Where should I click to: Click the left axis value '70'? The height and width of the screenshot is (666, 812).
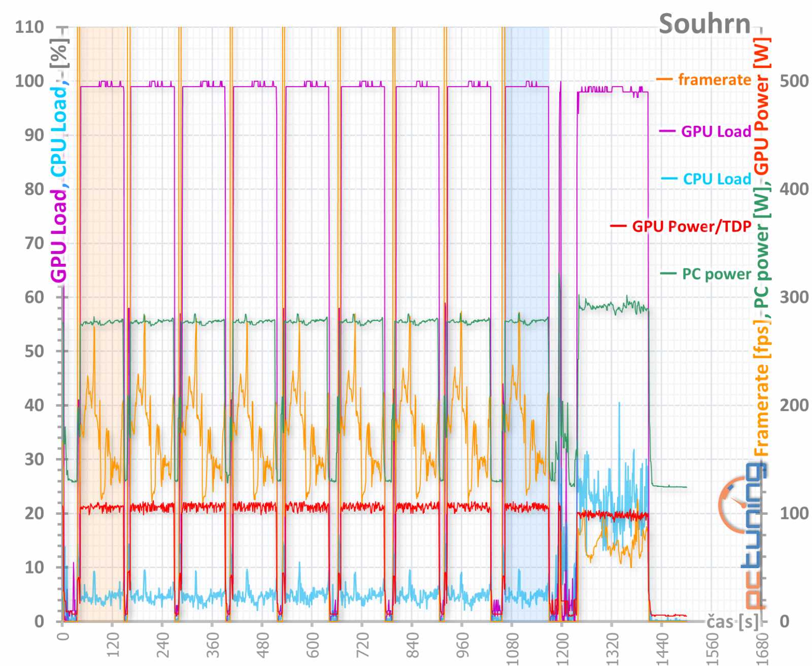(x=35, y=243)
